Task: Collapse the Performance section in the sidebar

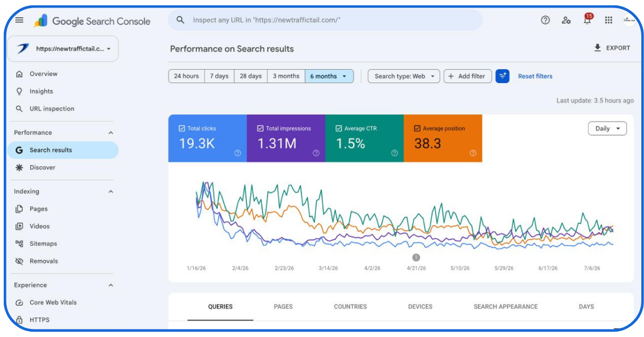Action: (111, 133)
